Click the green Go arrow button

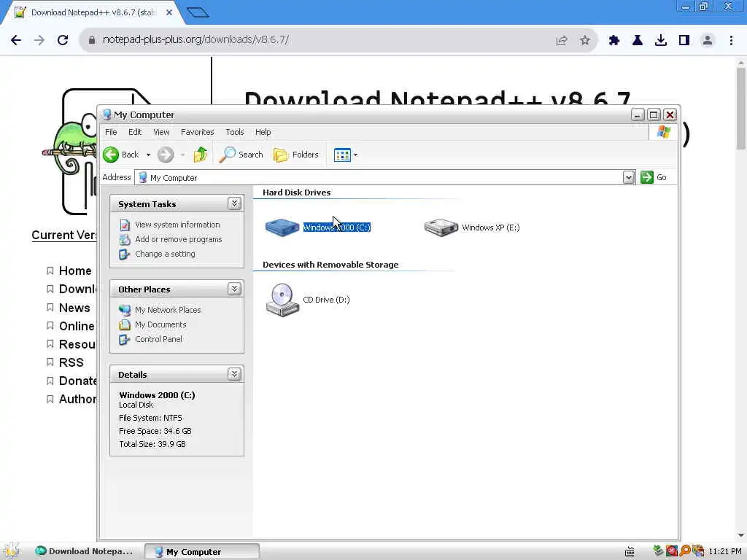(647, 177)
